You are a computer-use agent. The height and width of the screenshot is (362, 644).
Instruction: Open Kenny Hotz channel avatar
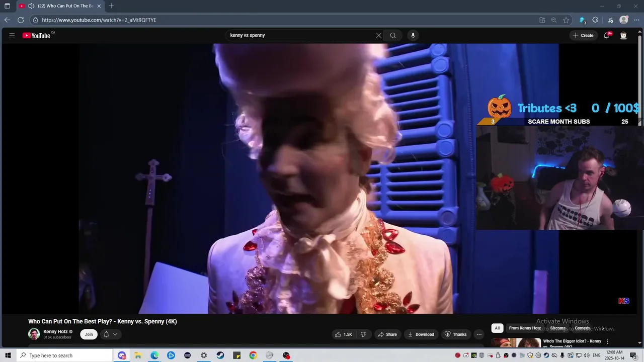(34, 334)
